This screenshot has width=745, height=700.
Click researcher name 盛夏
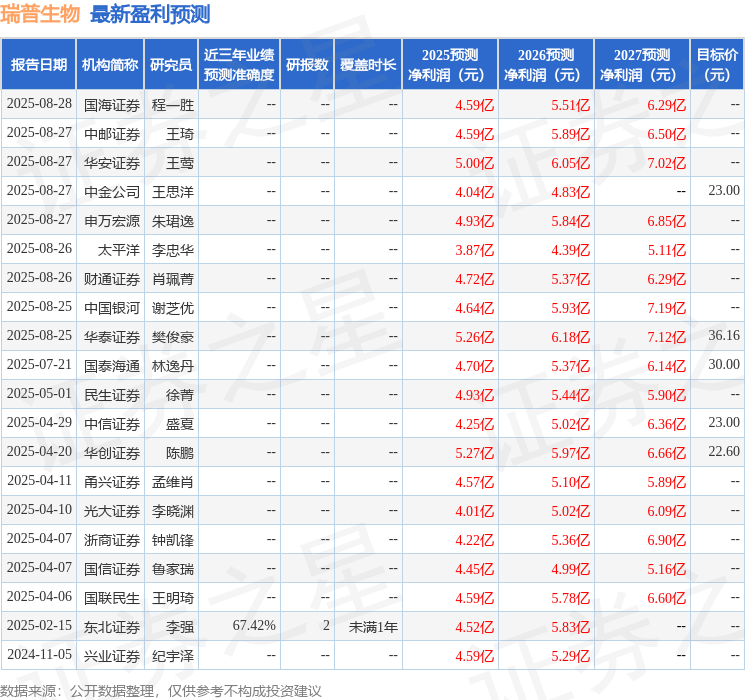[x=180, y=424]
